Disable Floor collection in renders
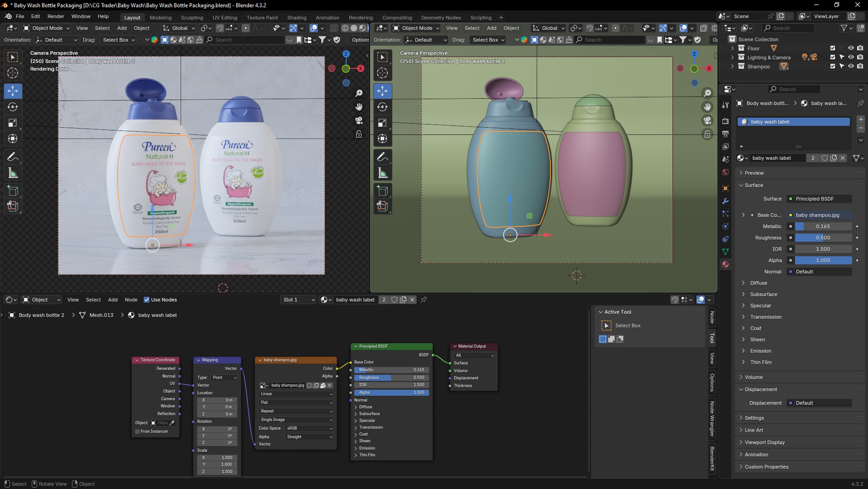Viewport: 868px width, 489px height. 860,48
